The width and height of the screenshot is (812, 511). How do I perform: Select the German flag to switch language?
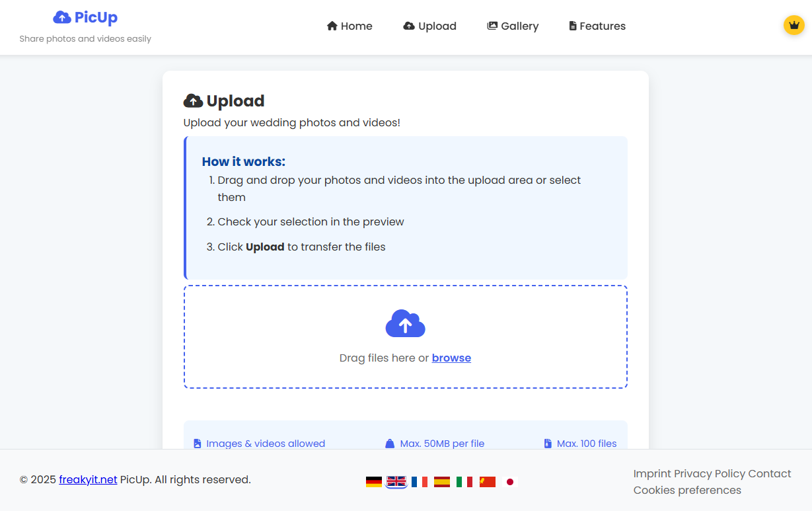374,481
